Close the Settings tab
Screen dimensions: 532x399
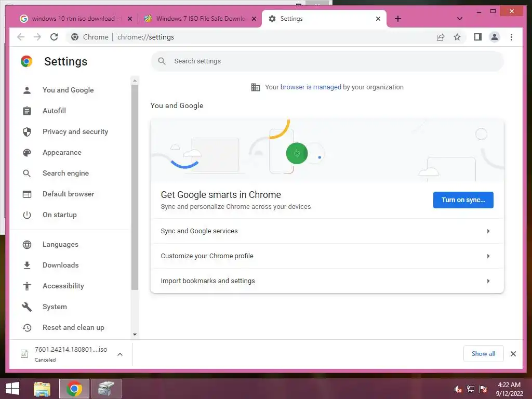378,19
